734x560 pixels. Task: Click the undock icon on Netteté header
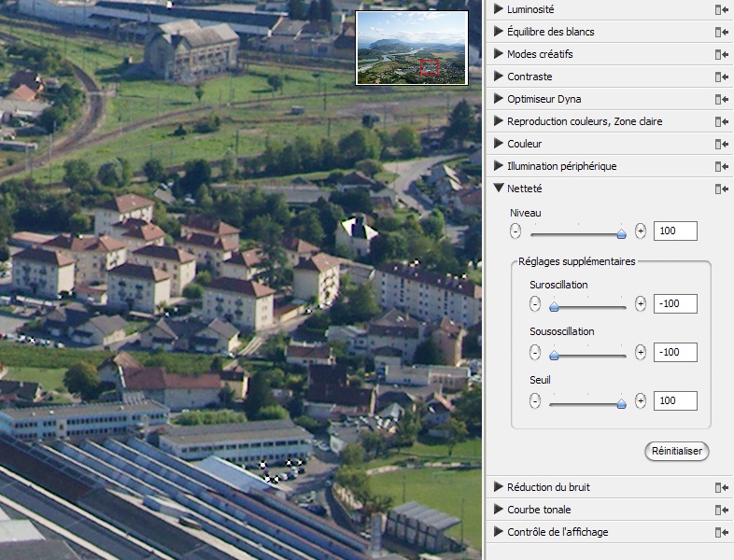click(x=721, y=189)
